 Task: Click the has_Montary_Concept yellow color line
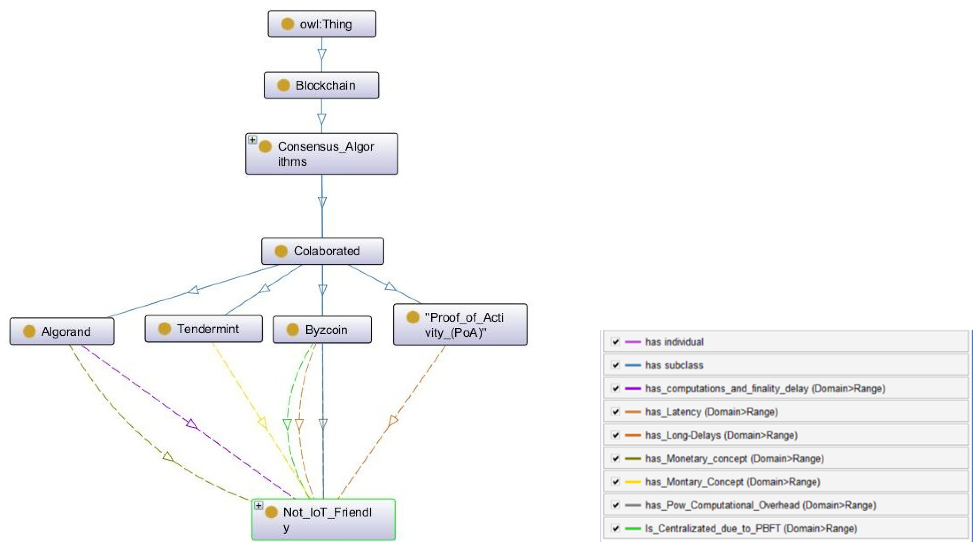click(633, 482)
